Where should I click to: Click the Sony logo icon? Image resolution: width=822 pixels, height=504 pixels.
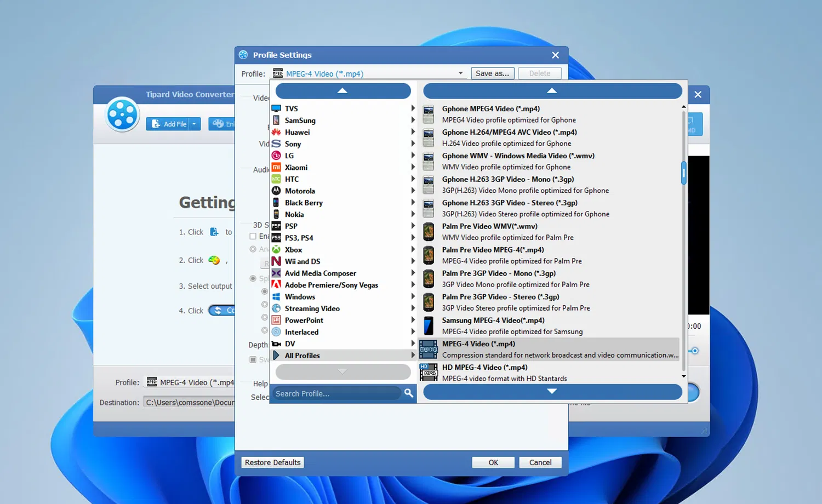pyautogui.click(x=276, y=144)
